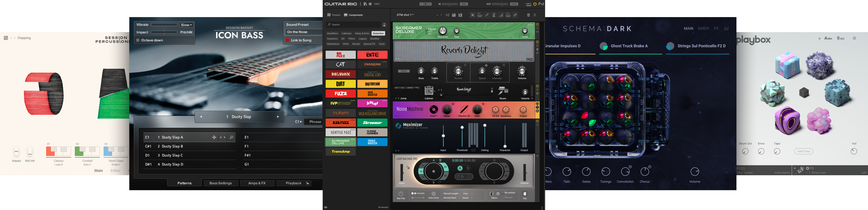Click the shuffle preset icon in Guitar Rig
This screenshot has height=210, width=868.
448,15
